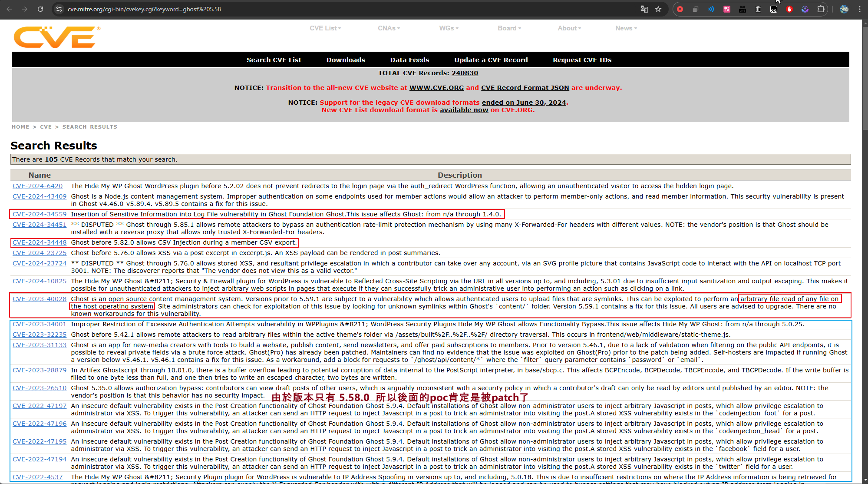This screenshot has height=484, width=868.
Task: Reload the CVE search page
Action: click(40, 9)
